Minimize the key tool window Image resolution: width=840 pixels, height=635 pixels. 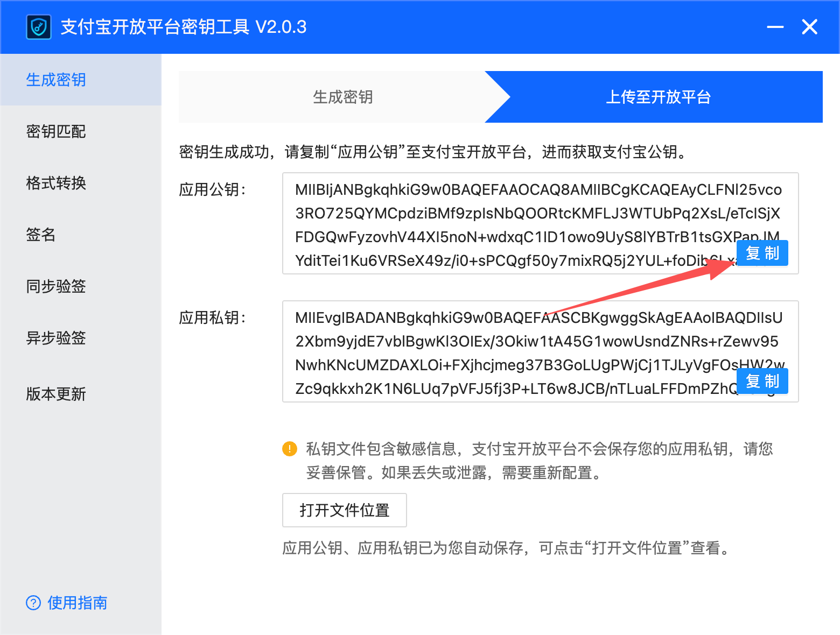point(775,27)
